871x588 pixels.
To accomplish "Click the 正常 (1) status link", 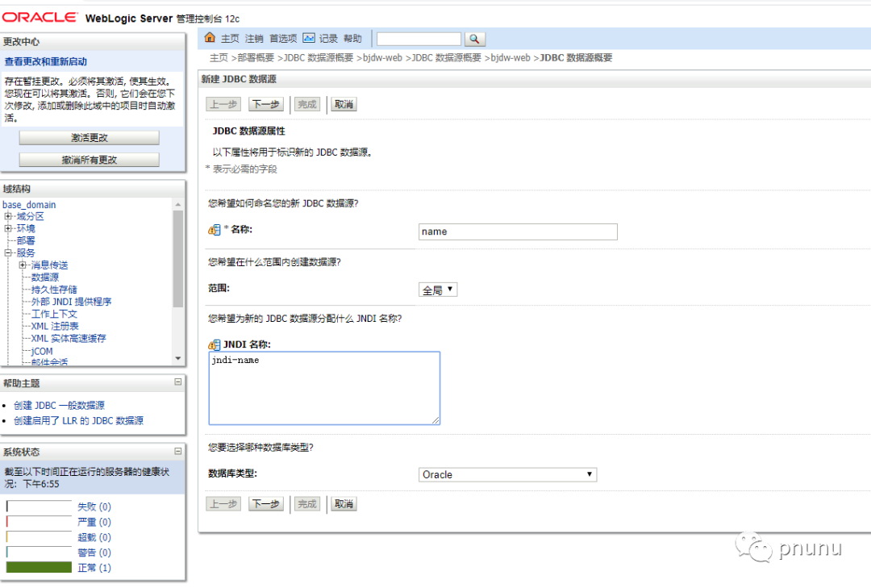I will 94,568.
